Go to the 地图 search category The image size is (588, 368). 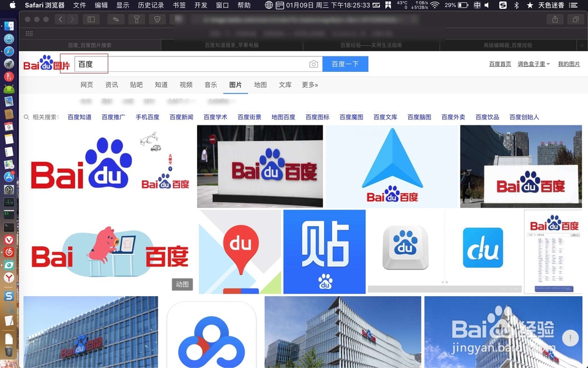(x=260, y=85)
